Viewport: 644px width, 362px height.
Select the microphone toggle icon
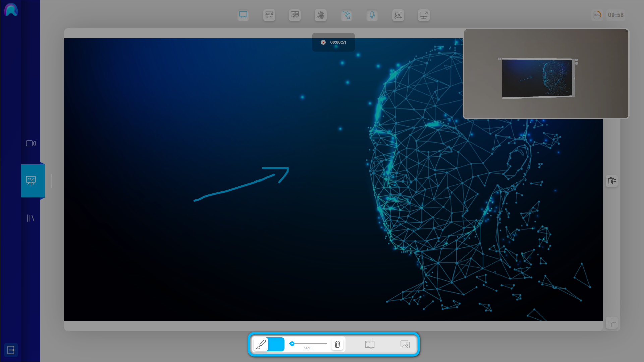click(372, 15)
